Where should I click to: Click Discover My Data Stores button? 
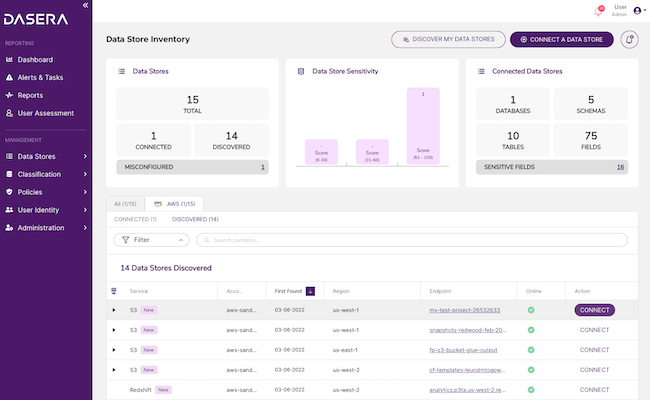point(447,39)
